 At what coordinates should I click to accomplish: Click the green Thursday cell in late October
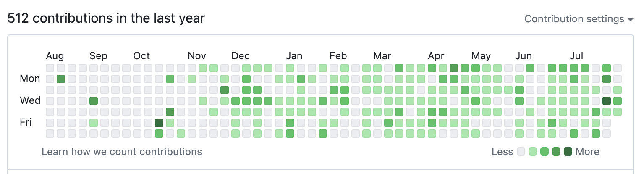170,111
